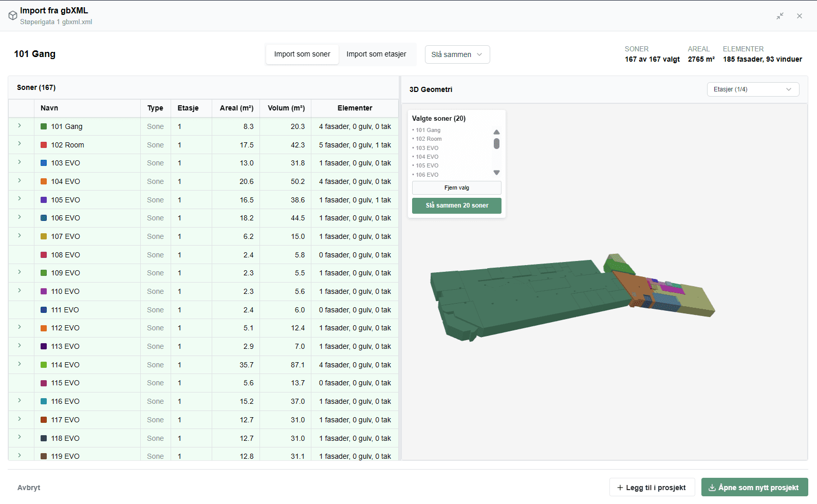This screenshot has width=817, height=504.
Task: Switch to Import som soner tab
Action: pos(302,54)
